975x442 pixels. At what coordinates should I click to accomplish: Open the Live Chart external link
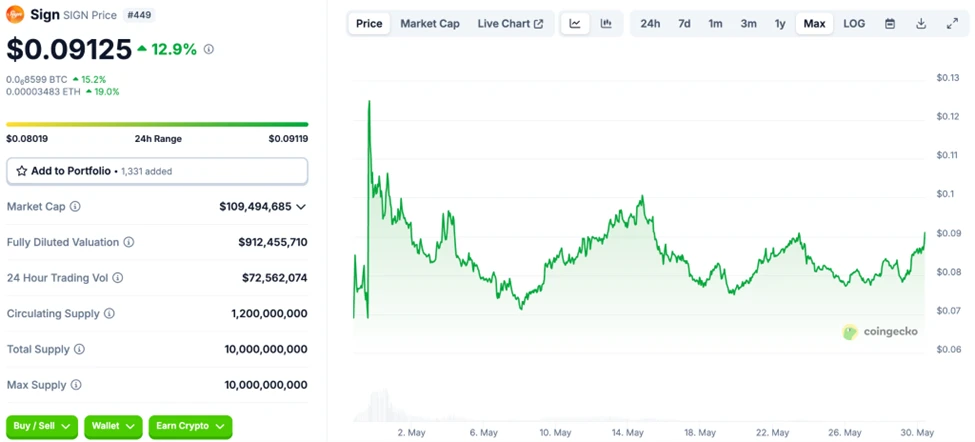tap(510, 24)
